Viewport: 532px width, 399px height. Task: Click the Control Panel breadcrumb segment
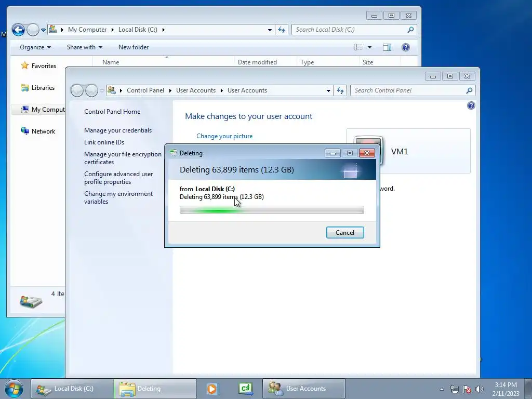[x=145, y=90]
